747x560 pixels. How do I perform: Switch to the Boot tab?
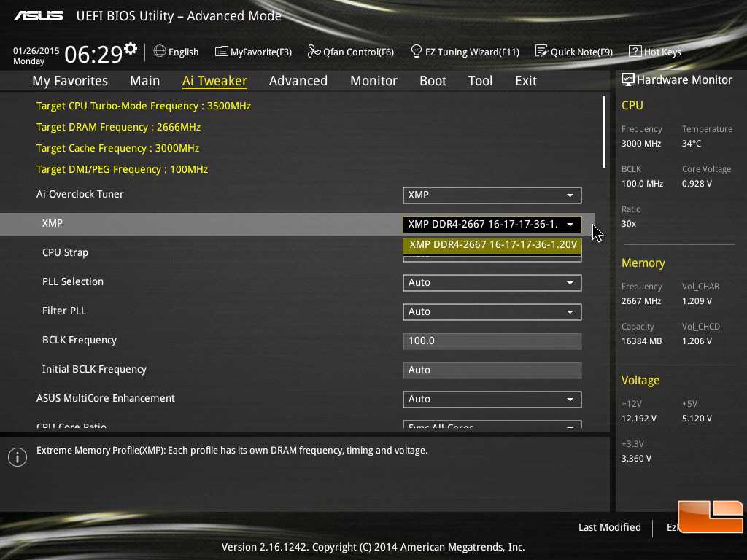(x=433, y=81)
